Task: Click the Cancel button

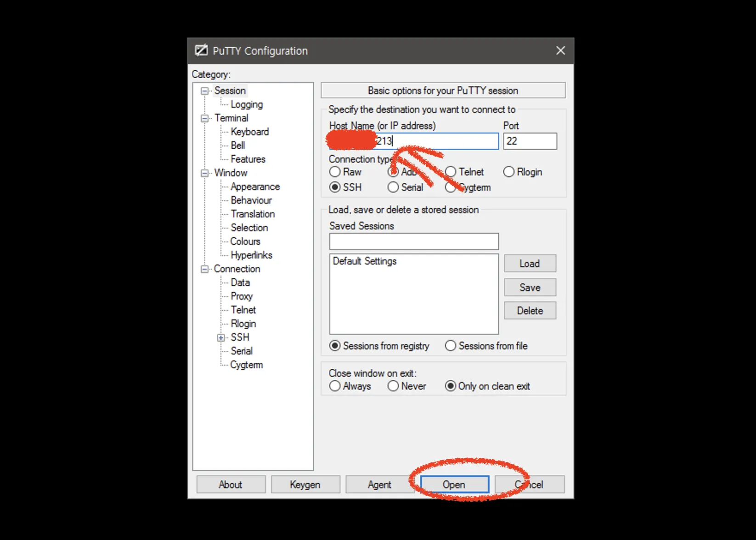Action: (530, 484)
